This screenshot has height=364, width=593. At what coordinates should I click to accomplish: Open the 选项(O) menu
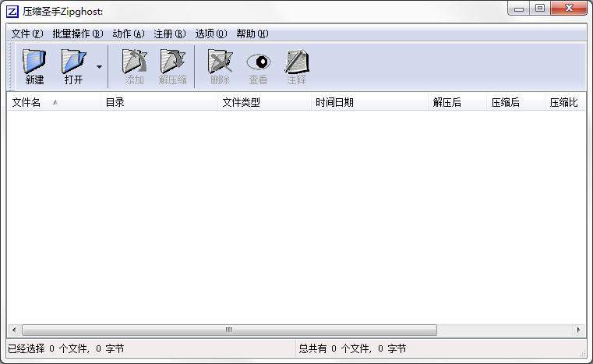(211, 34)
